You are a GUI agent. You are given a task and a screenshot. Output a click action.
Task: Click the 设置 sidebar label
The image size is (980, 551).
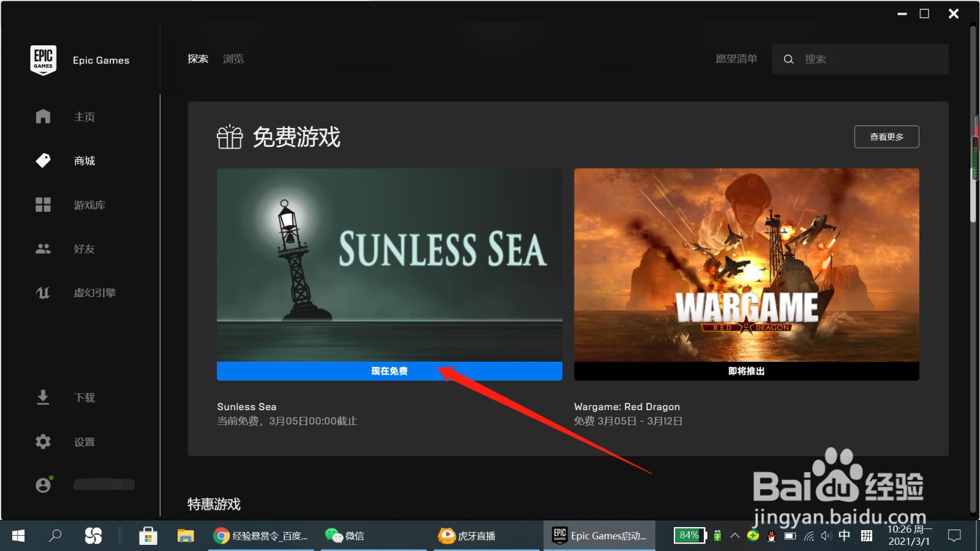[85, 442]
